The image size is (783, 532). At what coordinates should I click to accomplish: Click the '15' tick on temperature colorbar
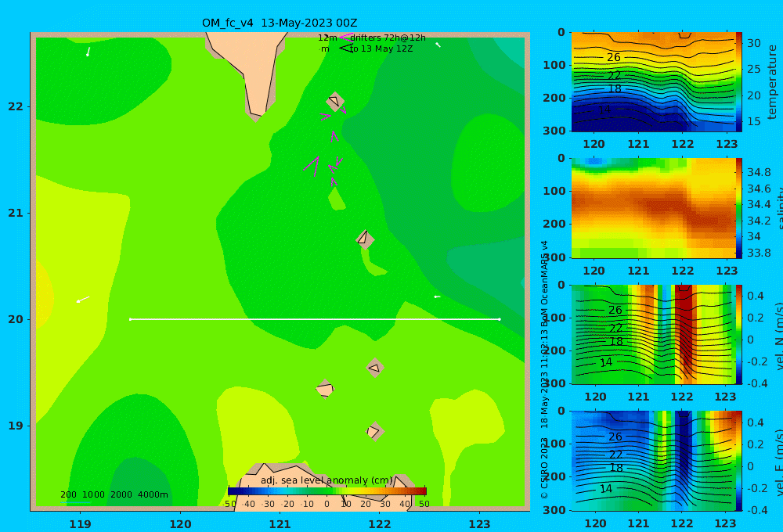[753, 121]
